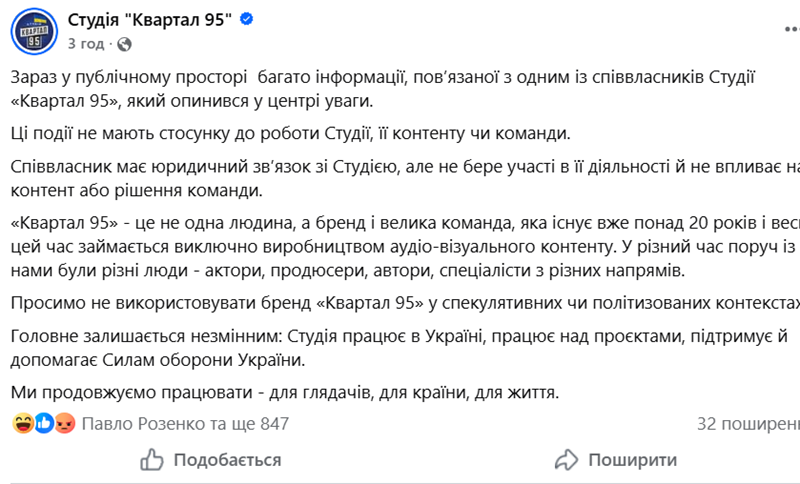Click the blue verified badge checkmark
The image size is (800, 484).
pos(247,19)
